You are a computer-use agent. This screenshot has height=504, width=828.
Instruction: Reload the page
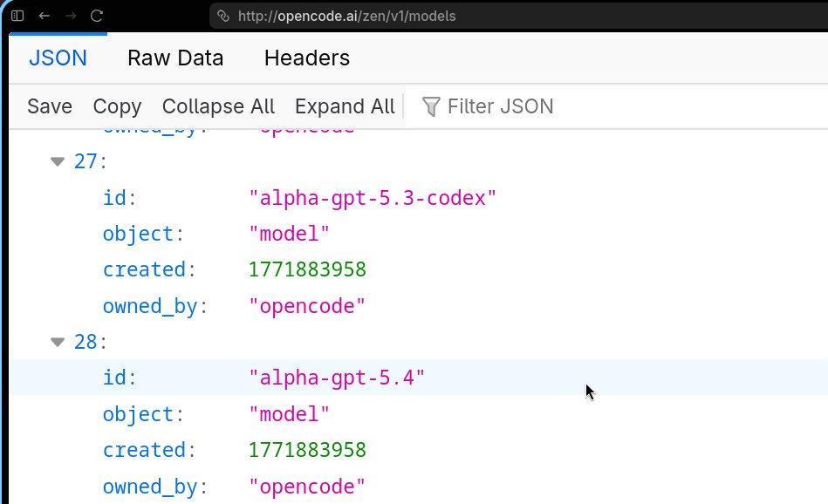(x=99, y=15)
